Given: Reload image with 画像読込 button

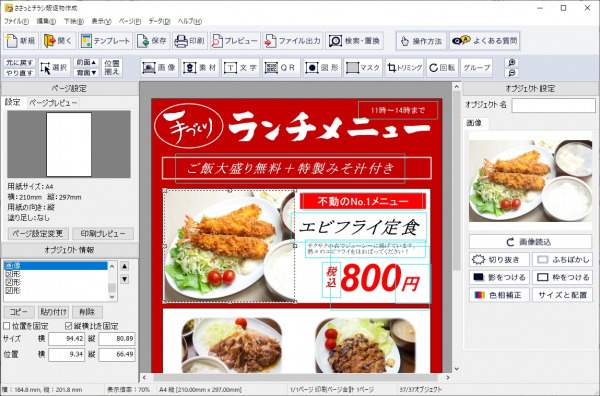Looking at the screenshot, I should [x=530, y=242].
